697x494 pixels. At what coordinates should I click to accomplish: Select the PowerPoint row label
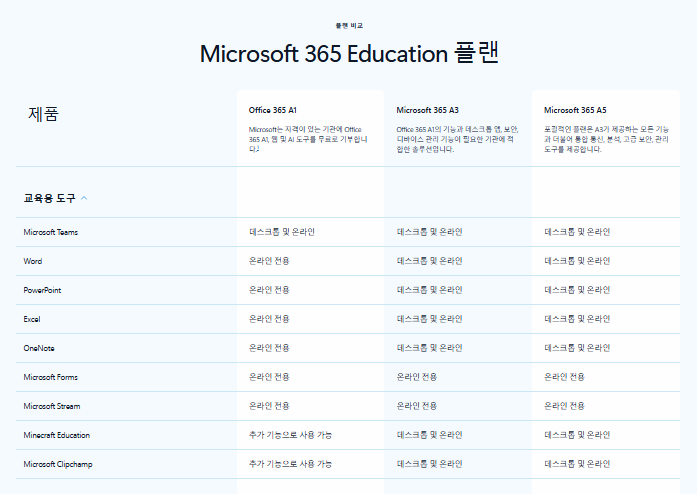coord(42,290)
